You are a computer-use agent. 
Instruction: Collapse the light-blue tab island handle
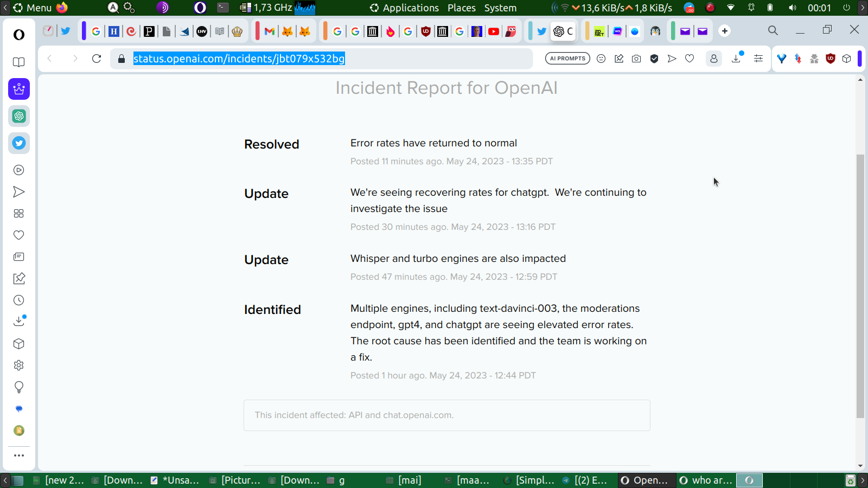(530, 31)
